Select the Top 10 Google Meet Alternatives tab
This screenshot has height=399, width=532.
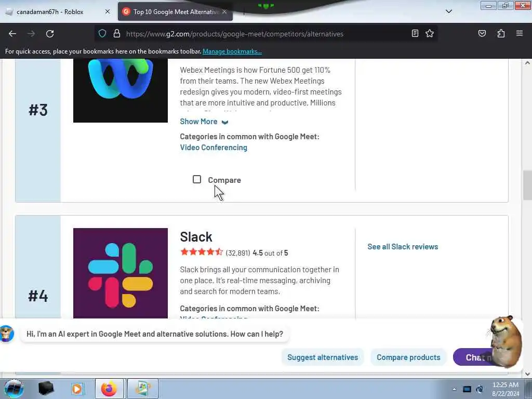176,12
